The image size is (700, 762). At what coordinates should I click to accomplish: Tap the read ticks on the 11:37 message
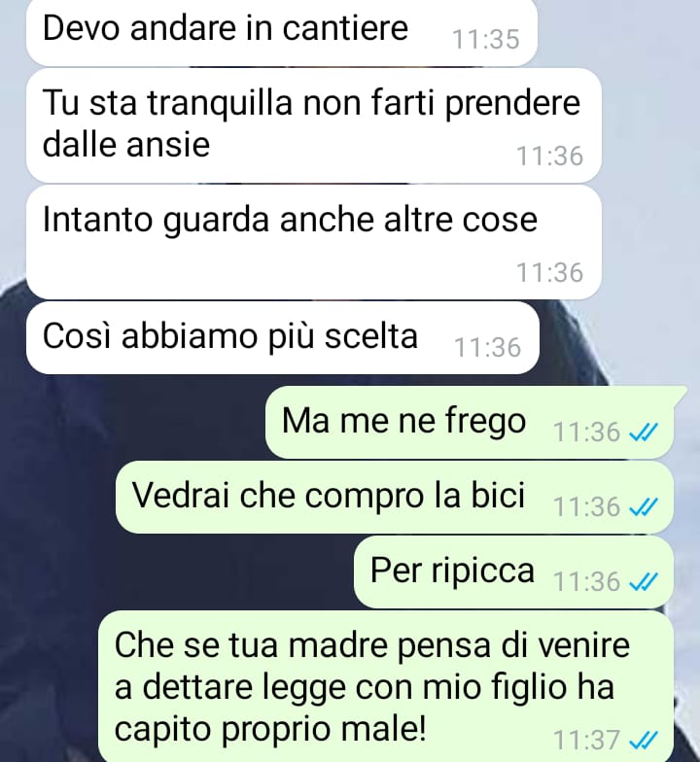(x=644, y=741)
